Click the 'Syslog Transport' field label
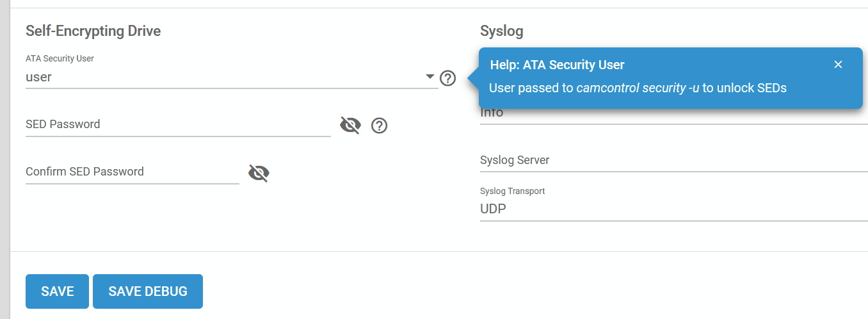Image resolution: width=868 pixels, height=319 pixels. tap(512, 191)
